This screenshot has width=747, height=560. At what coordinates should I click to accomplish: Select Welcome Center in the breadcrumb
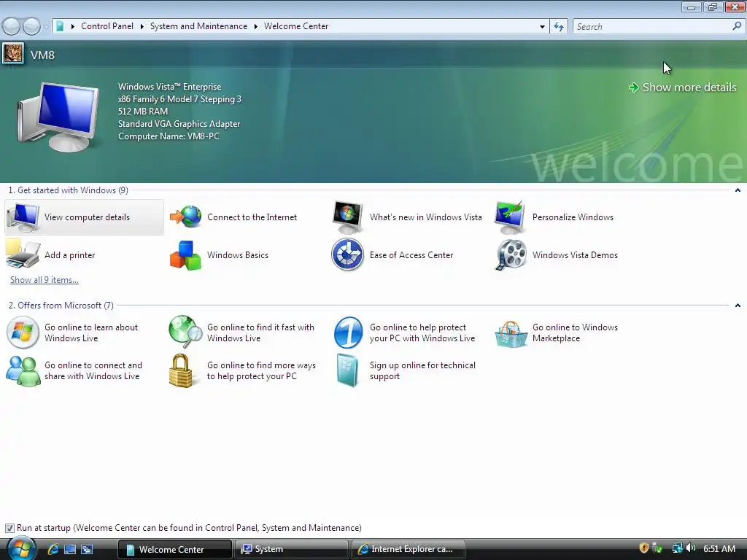tap(296, 26)
